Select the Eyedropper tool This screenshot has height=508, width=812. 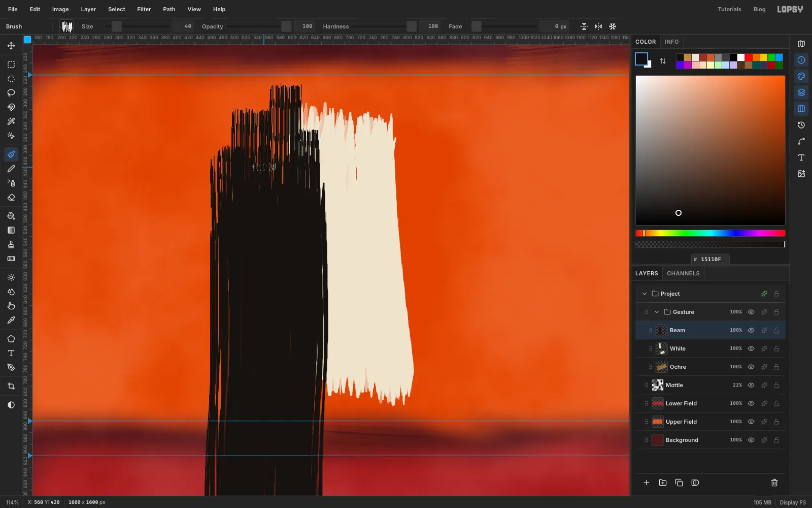tap(11, 320)
